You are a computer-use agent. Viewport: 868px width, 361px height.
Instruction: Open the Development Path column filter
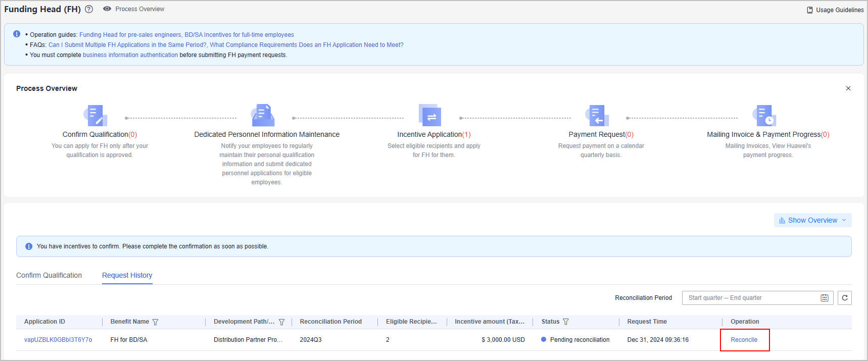coord(282,322)
